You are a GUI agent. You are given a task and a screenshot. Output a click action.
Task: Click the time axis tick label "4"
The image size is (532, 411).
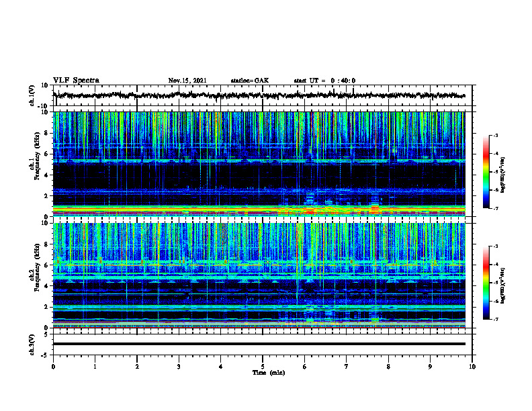click(221, 367)
